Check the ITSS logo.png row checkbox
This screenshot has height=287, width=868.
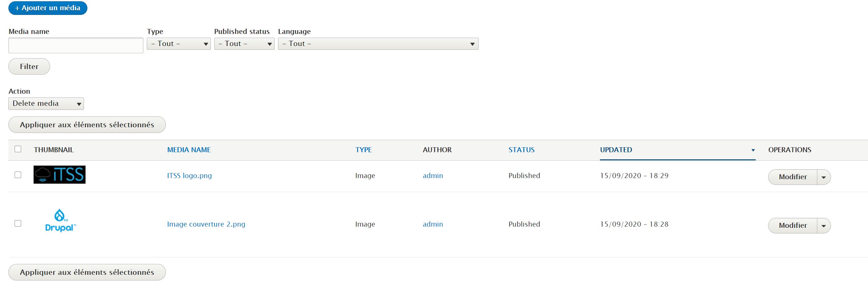(x=18, y=175)
